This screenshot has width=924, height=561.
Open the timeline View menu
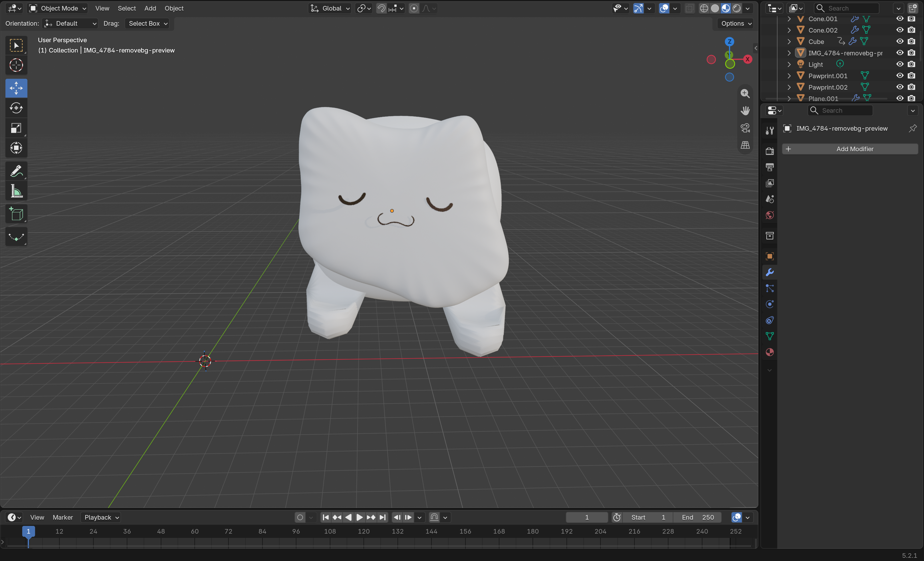37,518
